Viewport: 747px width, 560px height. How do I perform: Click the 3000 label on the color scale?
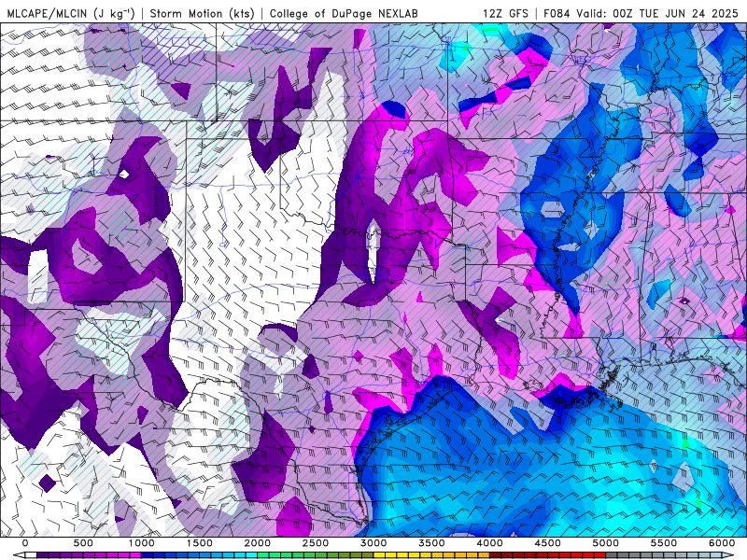373,543
